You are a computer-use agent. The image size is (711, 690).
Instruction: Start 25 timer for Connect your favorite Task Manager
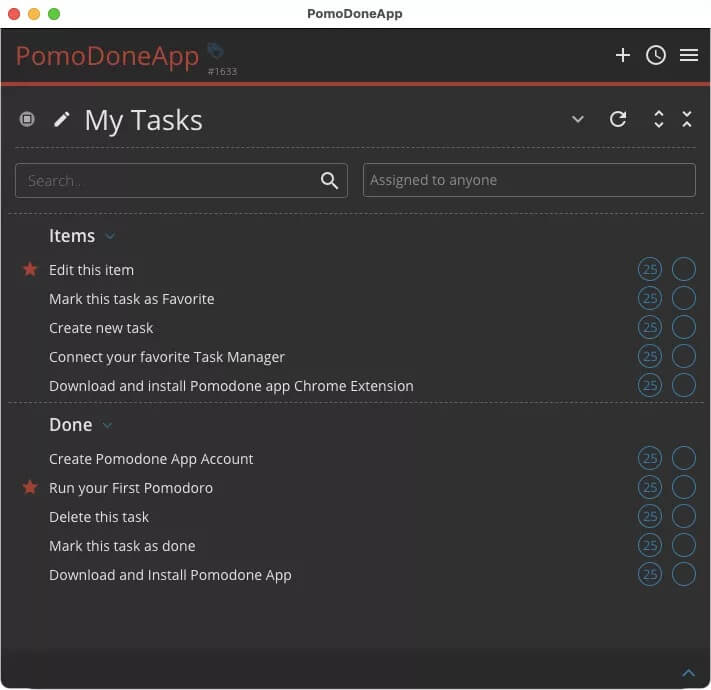pyautogui.click(x=649, y=356)
